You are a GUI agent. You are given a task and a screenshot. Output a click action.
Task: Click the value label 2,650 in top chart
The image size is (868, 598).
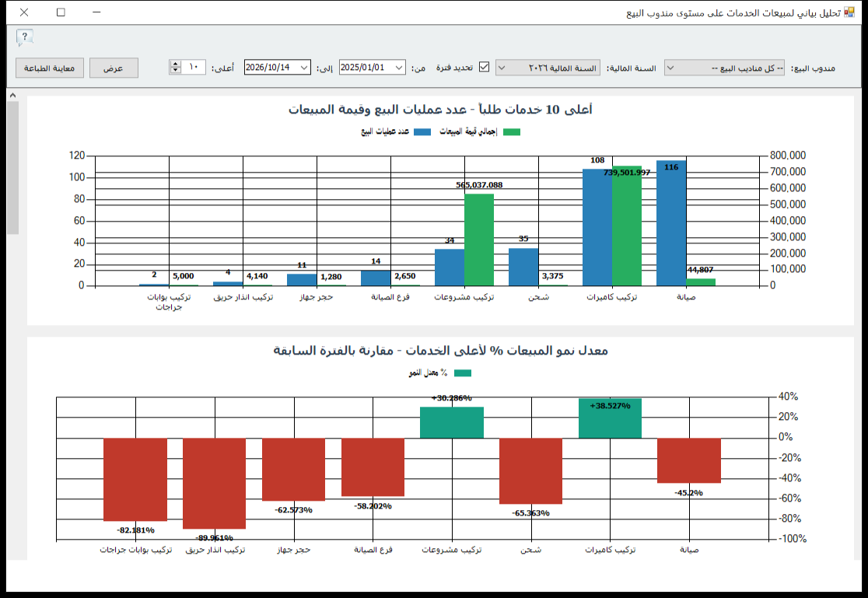click(404, 276)
